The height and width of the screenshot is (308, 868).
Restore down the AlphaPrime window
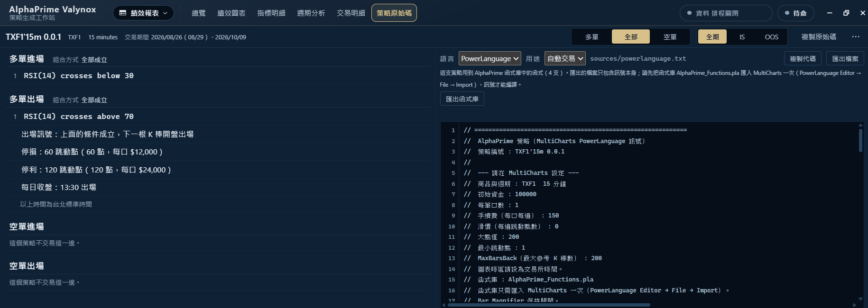pyautogui.click(x=846, y=13)
